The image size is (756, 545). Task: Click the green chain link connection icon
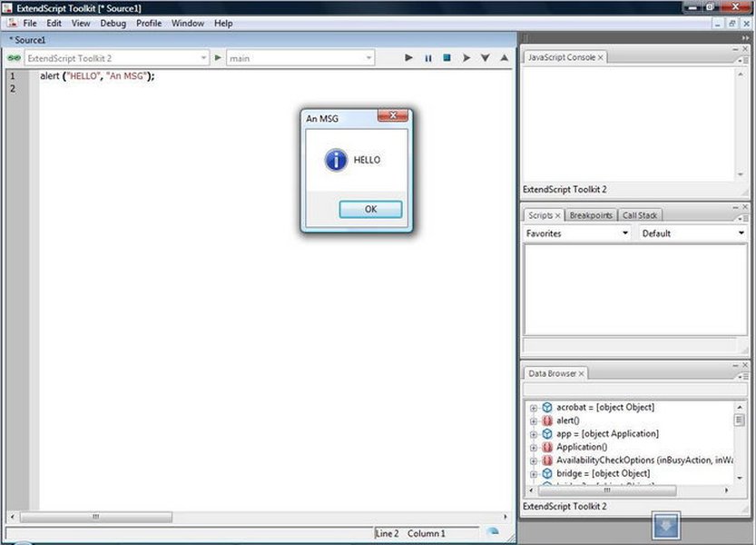14,58
